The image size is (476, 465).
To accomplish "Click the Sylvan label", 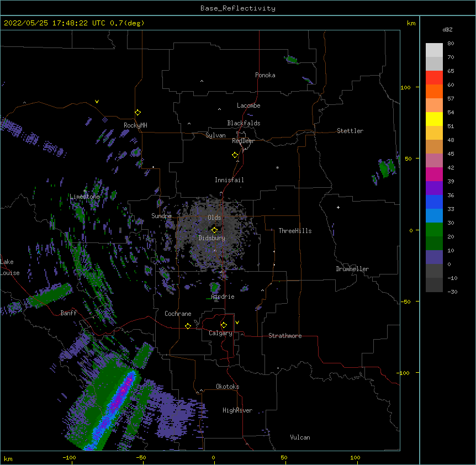I will pyautogui.click(x=215, y=135).
